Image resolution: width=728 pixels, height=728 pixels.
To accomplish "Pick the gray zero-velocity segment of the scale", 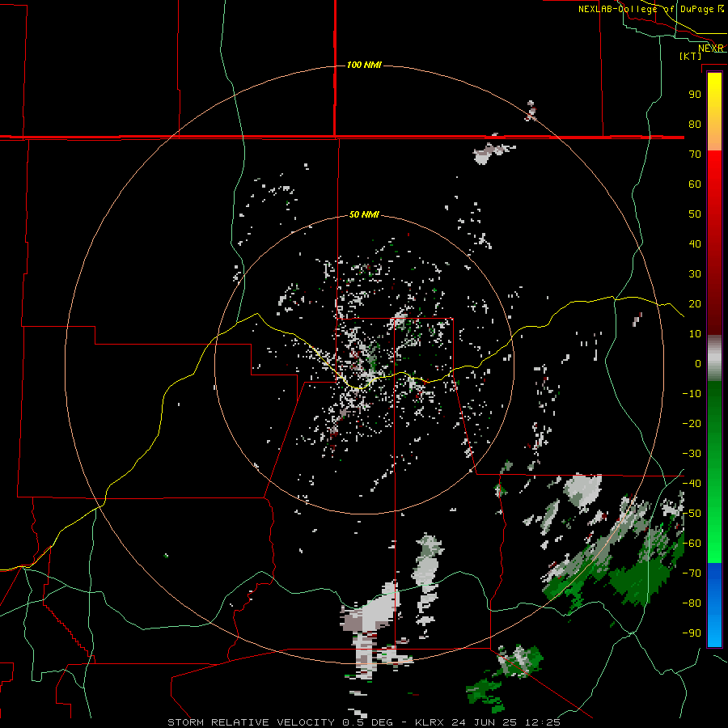I will [x=714, y=359].
